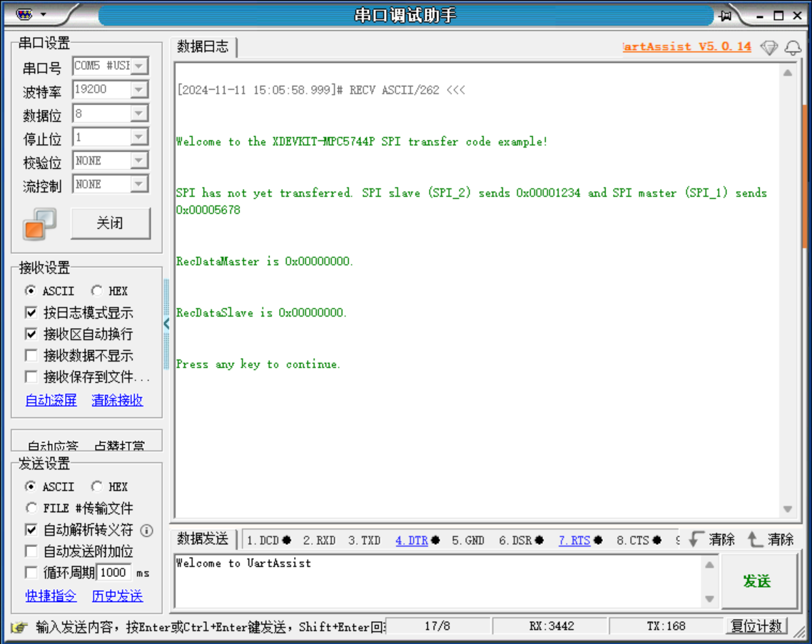Open the 波特率 19200 dropdown
Image resolution: width=812 pixels, height=644 pixels.
(x=139, y=90)
